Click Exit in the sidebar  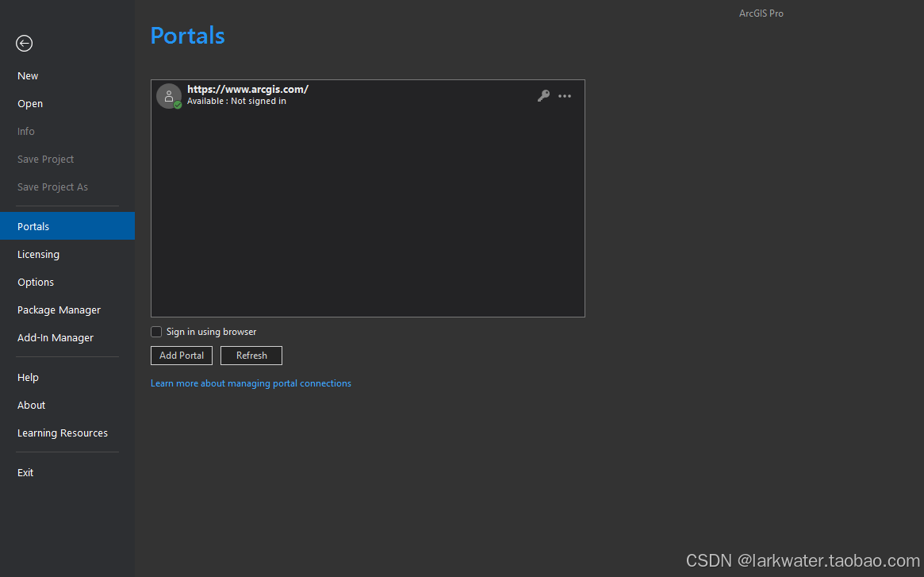[67, 472]
